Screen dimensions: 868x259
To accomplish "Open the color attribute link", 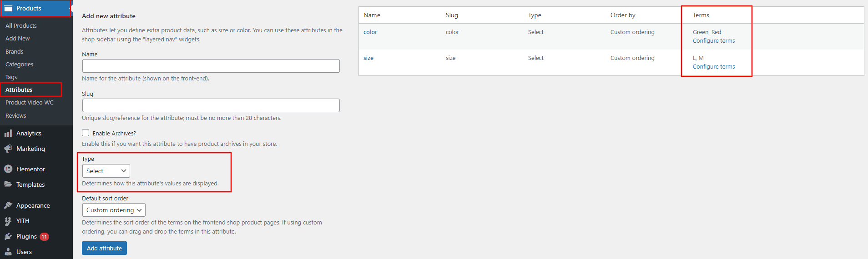I will pos(370,32).
